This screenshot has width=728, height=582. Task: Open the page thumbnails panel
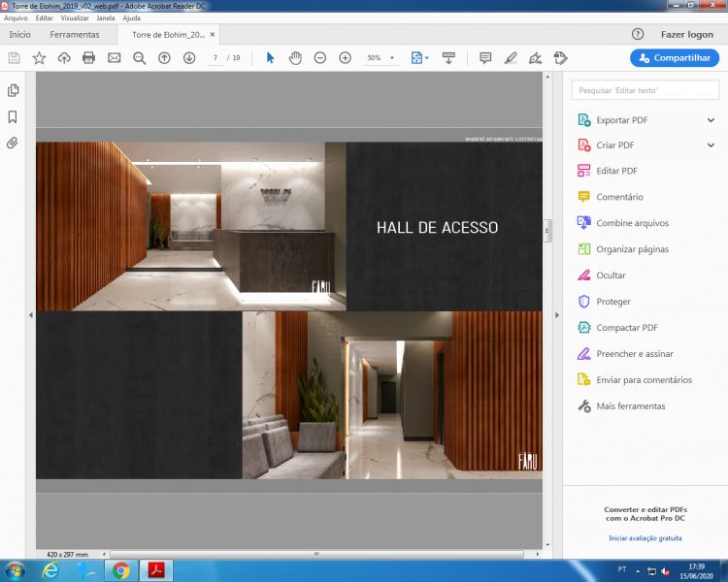13,90
